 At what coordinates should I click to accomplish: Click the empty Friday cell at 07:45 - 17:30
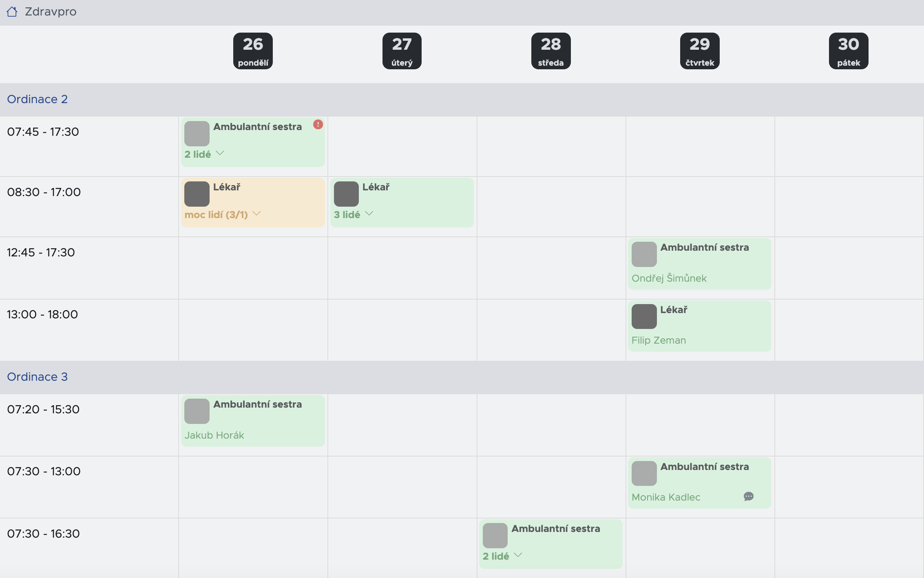click(849, 146)
